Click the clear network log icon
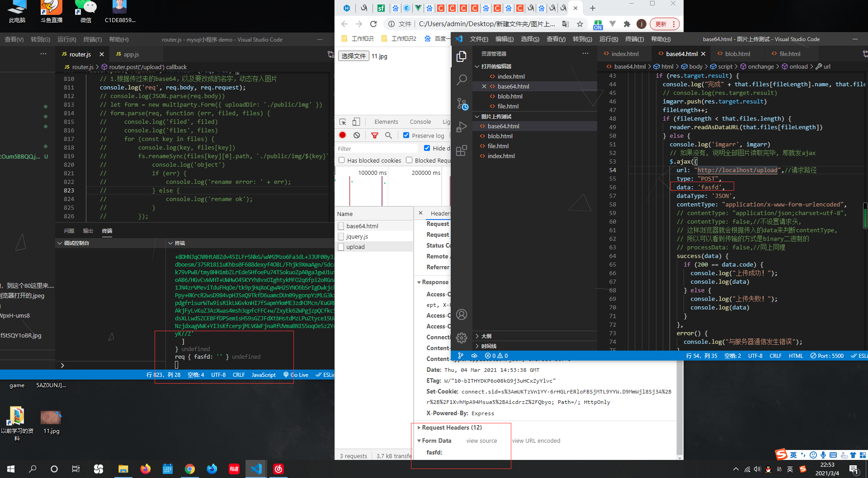The height and width of the screenshot is (478, 868). (357, 135)
